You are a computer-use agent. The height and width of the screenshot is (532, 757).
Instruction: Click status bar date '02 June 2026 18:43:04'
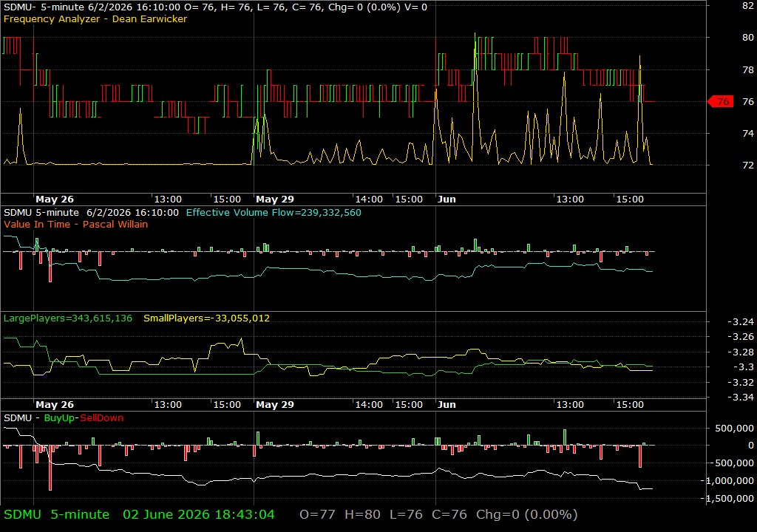coord(198,514)
